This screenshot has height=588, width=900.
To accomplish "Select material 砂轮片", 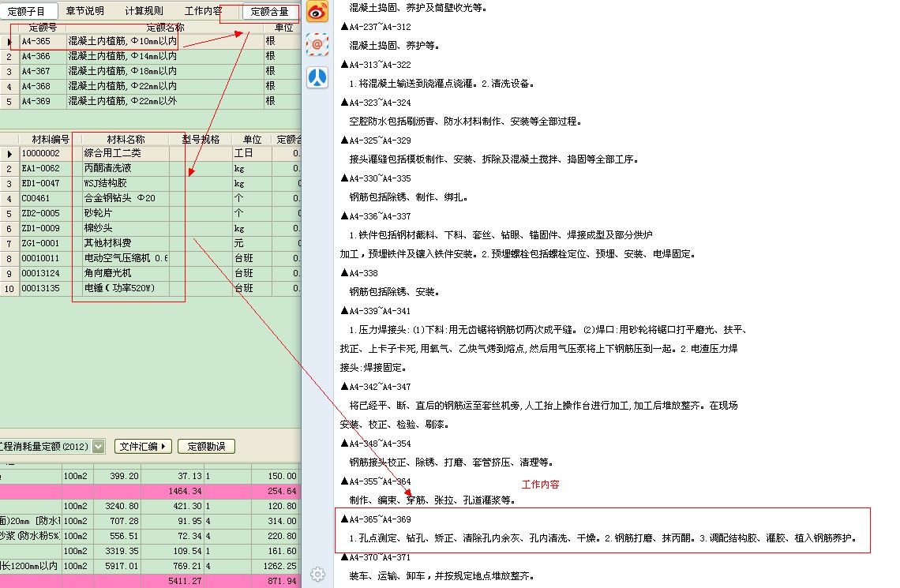I will tap(98, 213).
